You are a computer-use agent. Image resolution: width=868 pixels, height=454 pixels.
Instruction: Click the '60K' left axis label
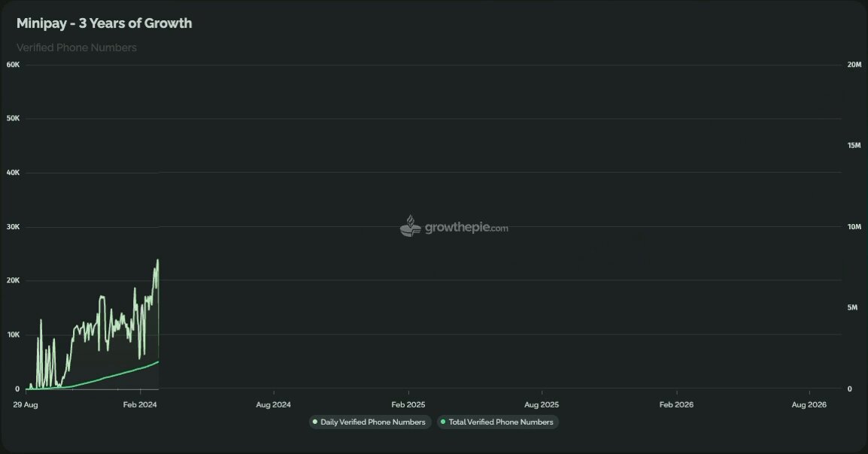(x=14, y=65)
